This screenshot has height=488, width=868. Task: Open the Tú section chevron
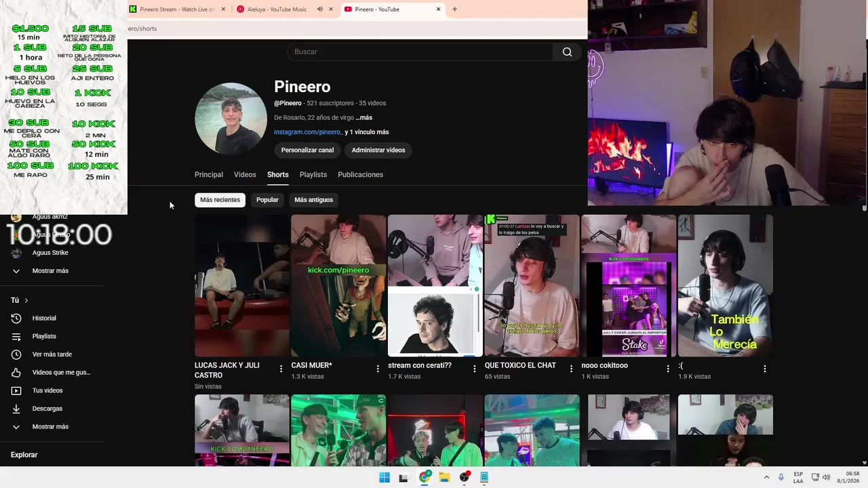pyautogui.click(x=26, y=300)
